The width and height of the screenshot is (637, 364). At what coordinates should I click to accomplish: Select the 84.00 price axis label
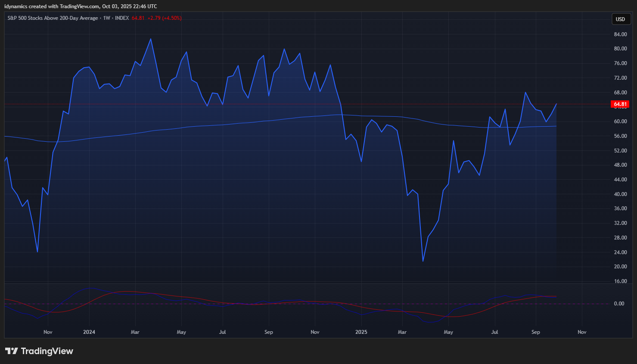pyautogui.click(x=620, y=34)
